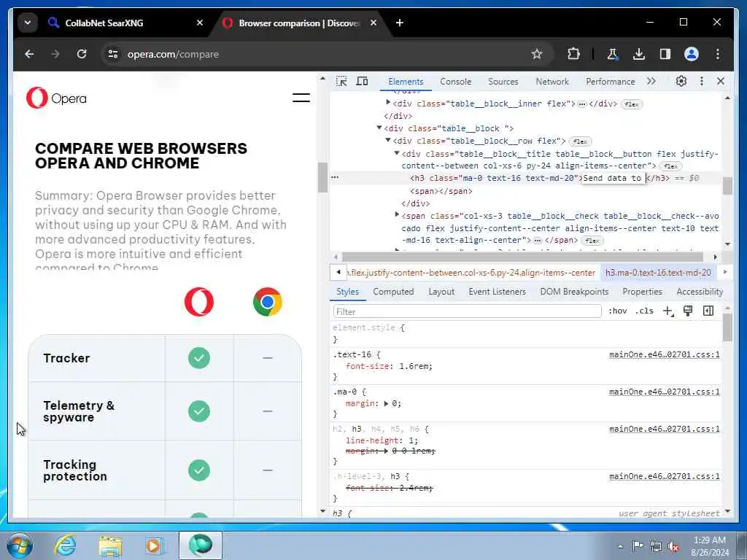Open the Event Listeners tab

coord(497,292)
